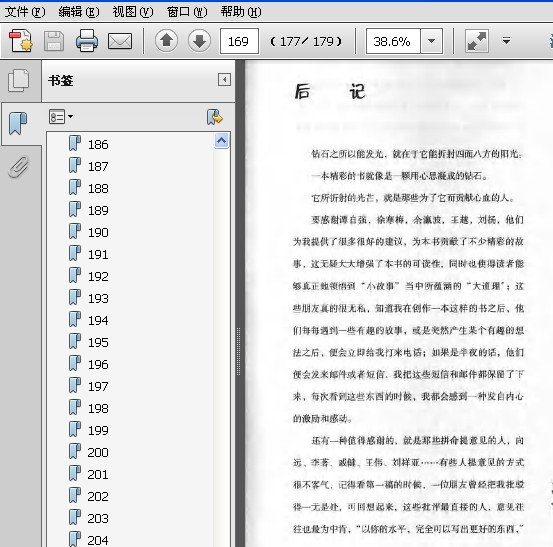553x547 pixels.
Task: Select bookmark 193
Action: [98, 299]
